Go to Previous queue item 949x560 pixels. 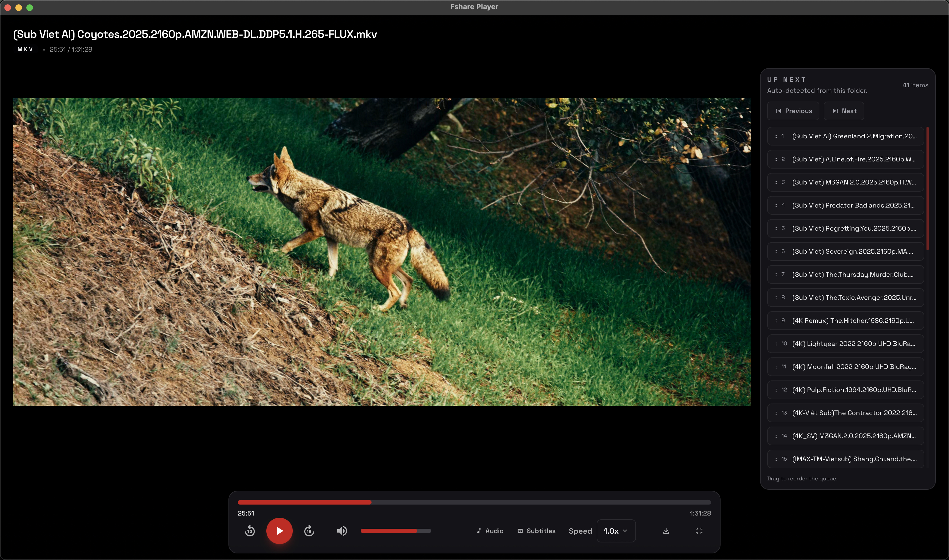793,111
